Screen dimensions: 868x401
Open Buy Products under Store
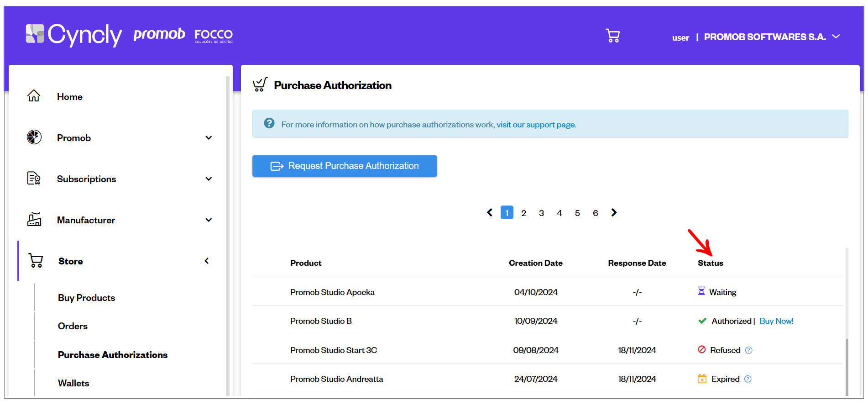pyautogui.click(x=86, y=298)
